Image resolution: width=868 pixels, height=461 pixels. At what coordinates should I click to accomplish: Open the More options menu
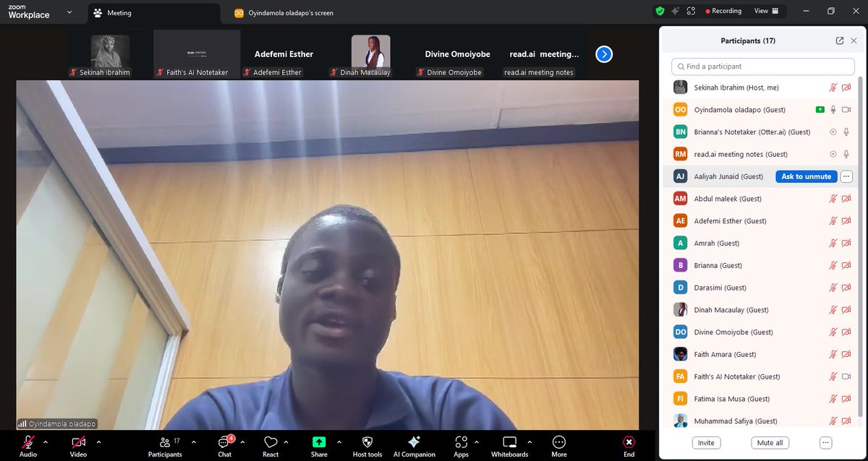559,445
